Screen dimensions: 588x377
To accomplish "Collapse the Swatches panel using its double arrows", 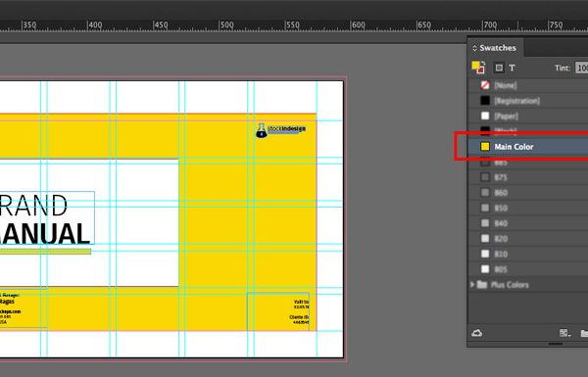I will click(474, 48).
